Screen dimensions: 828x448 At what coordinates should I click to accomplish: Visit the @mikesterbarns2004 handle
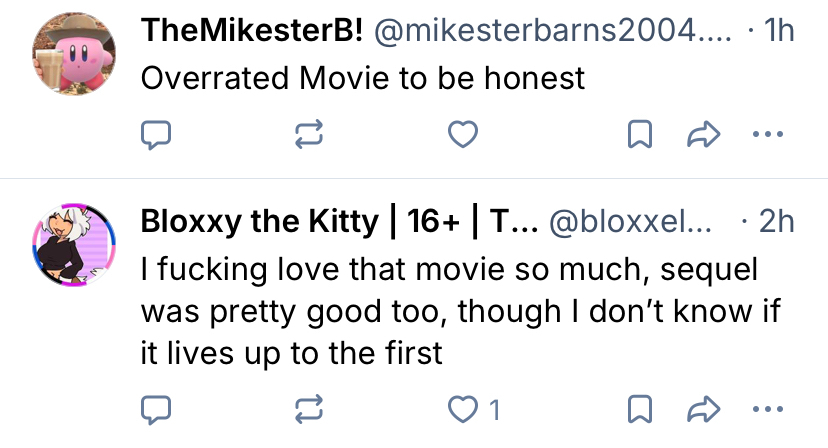(540, 31)
